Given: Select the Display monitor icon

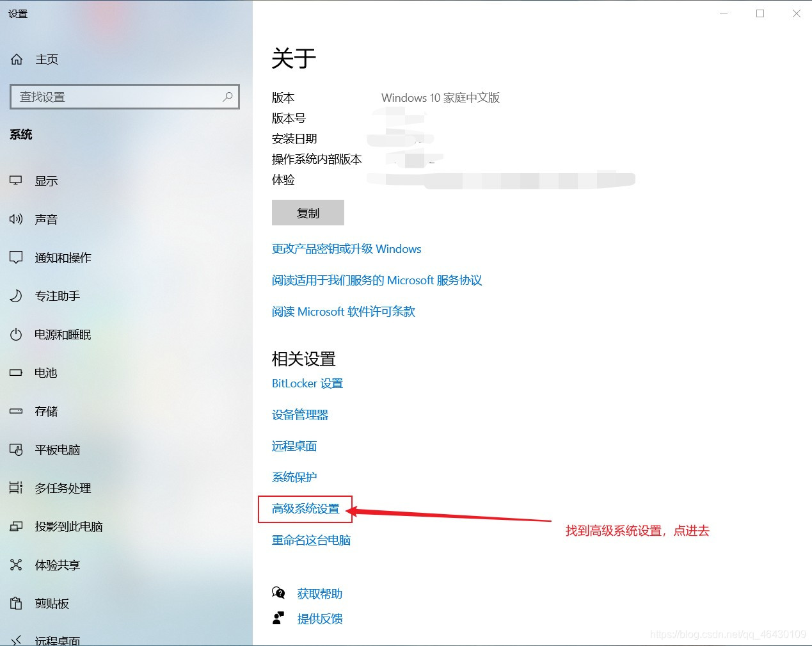Looking at the screenshot, I should [16, 181].
